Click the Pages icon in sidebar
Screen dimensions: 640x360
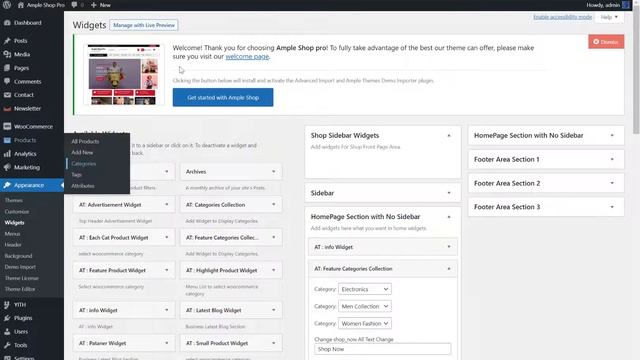(7, 68)
